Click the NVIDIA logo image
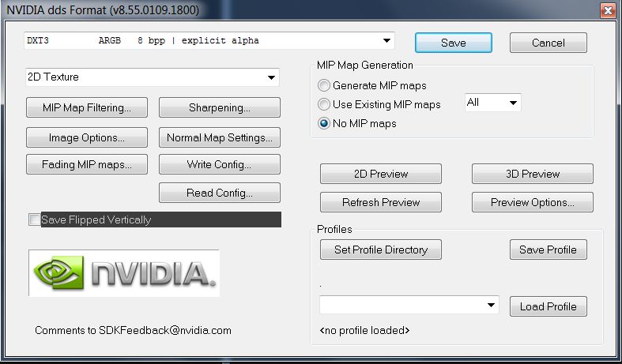The height and width of the screenshot is (364, 622). pyautogui.click(x=124, y=272)
